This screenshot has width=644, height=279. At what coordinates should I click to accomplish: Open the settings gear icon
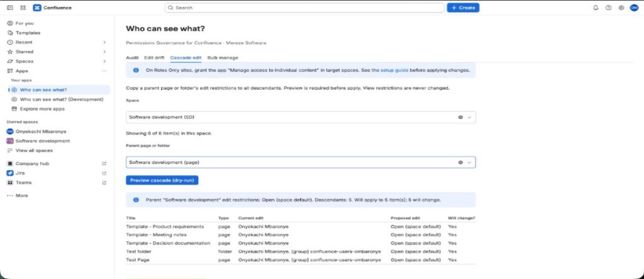point(621,8)
